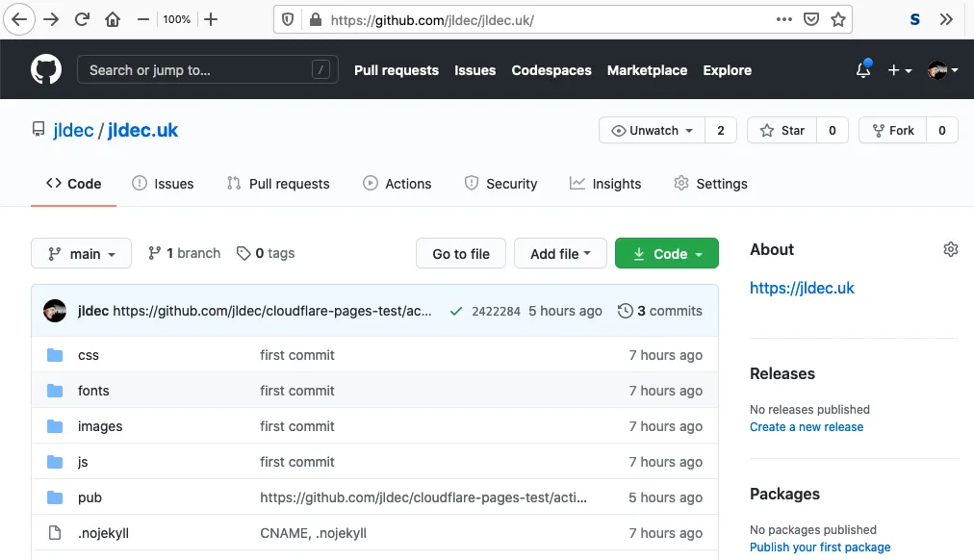Switch to the Issues tab
Screen dimensions: 974x560
(163, 183)
